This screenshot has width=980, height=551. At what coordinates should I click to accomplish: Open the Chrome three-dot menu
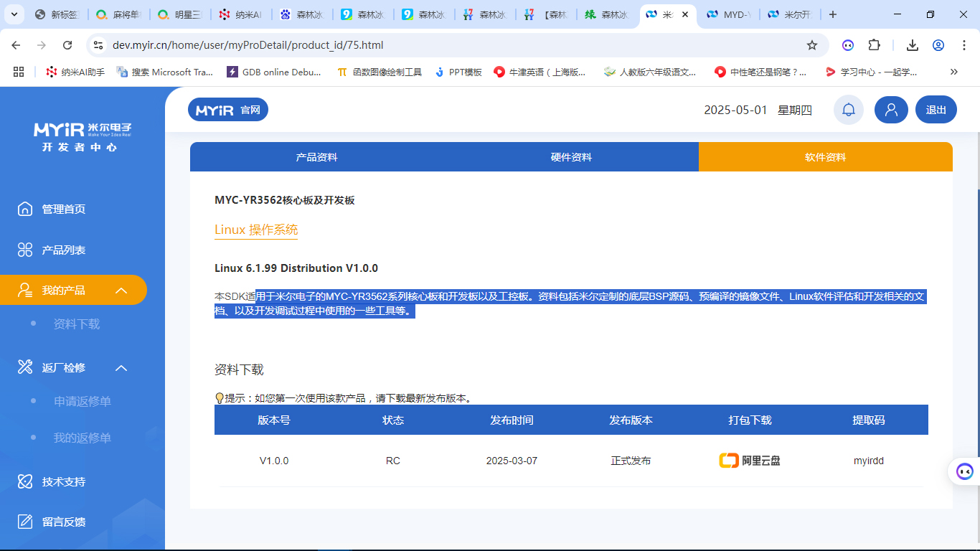pos(963,45)
